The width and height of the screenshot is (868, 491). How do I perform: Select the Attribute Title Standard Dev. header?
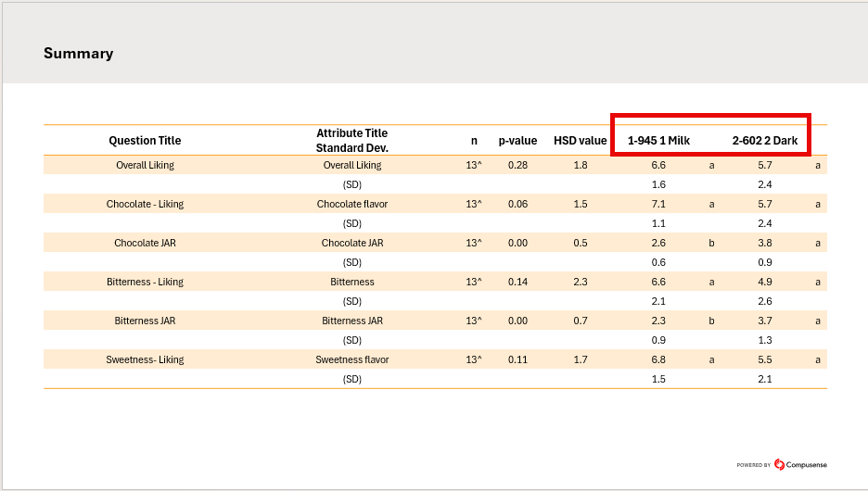pyautogui.click(x=351, y=141)
